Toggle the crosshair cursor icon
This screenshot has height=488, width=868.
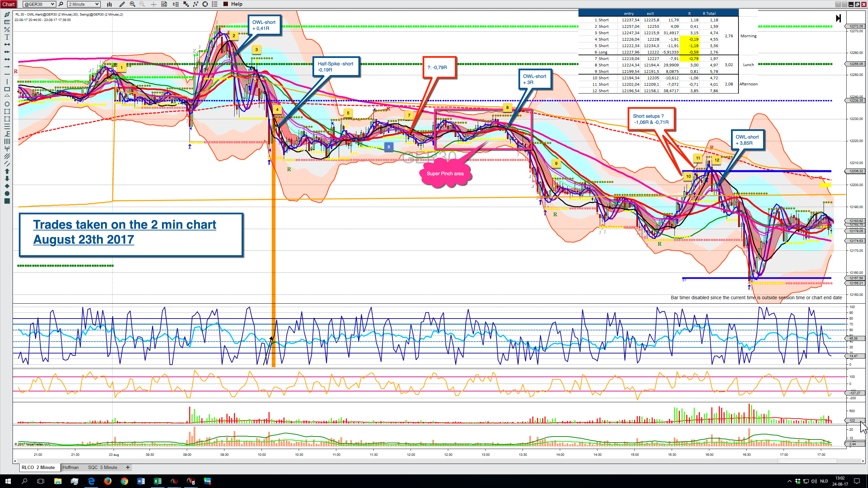pyautogui.click(x=153, y=4)
